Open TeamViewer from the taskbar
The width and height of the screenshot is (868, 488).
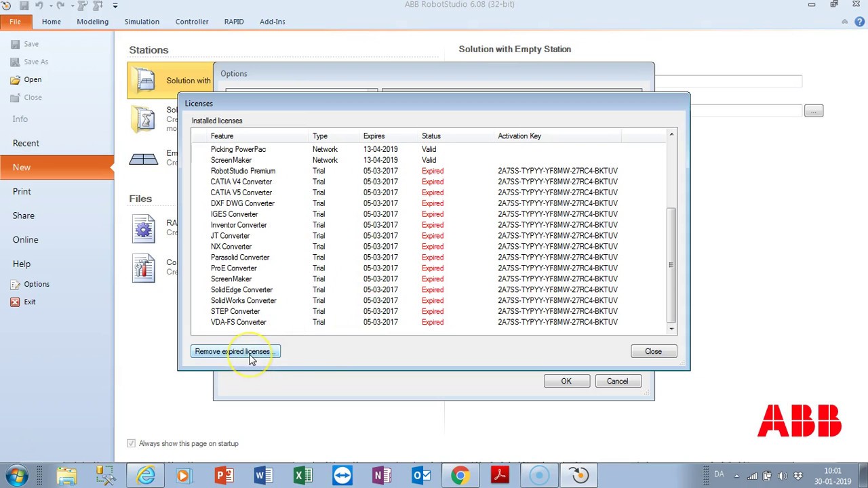[x=342, y=475]
